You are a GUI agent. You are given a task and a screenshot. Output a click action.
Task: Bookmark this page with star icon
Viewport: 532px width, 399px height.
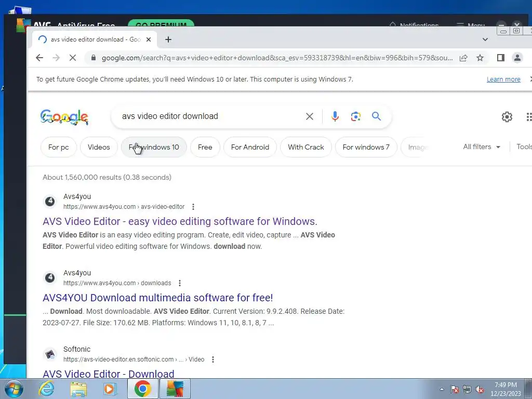(x=480, y=58)
